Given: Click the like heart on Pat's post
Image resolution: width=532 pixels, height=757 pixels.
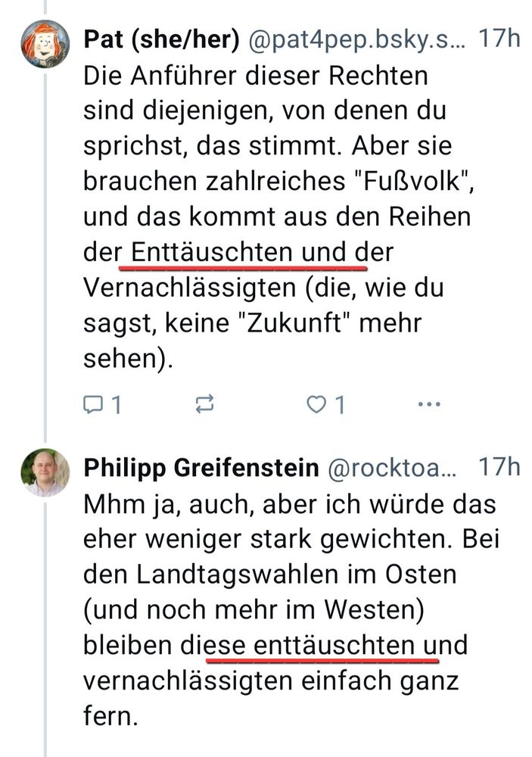Looking at the screenshot, I should pyautogui.click(x=317, y=404).
